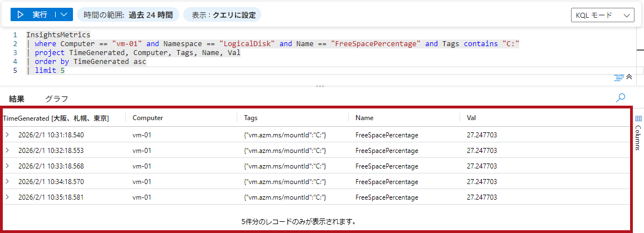Click the 実行 run query button
The height and width of the screenshot is (233, 644).
(x=35, y=15)
